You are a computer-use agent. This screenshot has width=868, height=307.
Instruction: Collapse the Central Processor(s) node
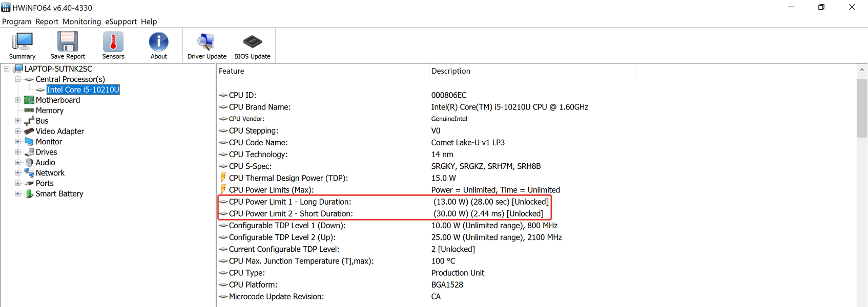point(18,79)
